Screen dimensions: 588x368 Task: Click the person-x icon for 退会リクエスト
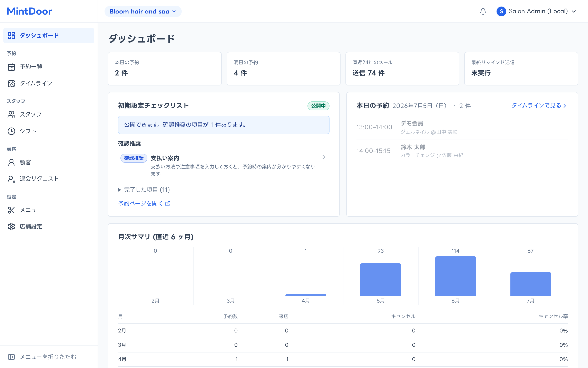[11, 179]
